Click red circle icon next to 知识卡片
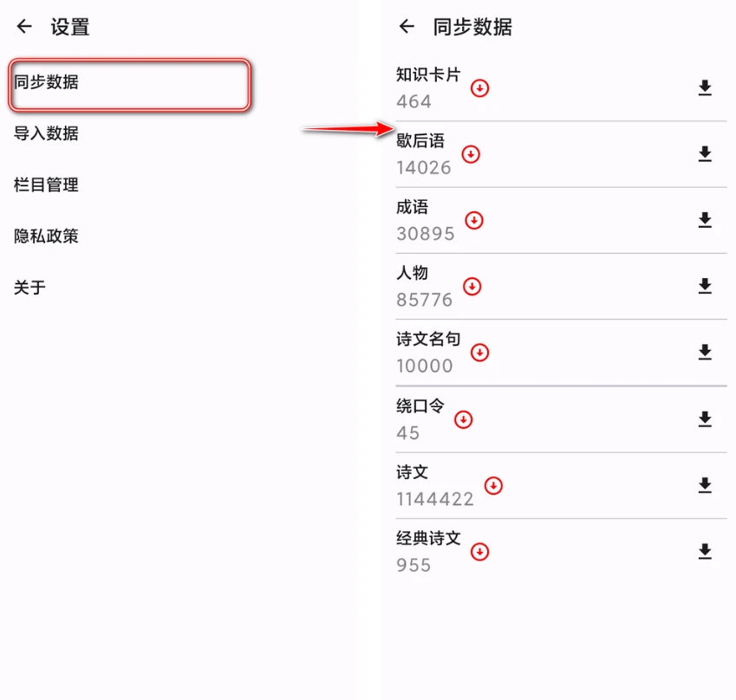The image size is (736, 700). tap(480, 87)
